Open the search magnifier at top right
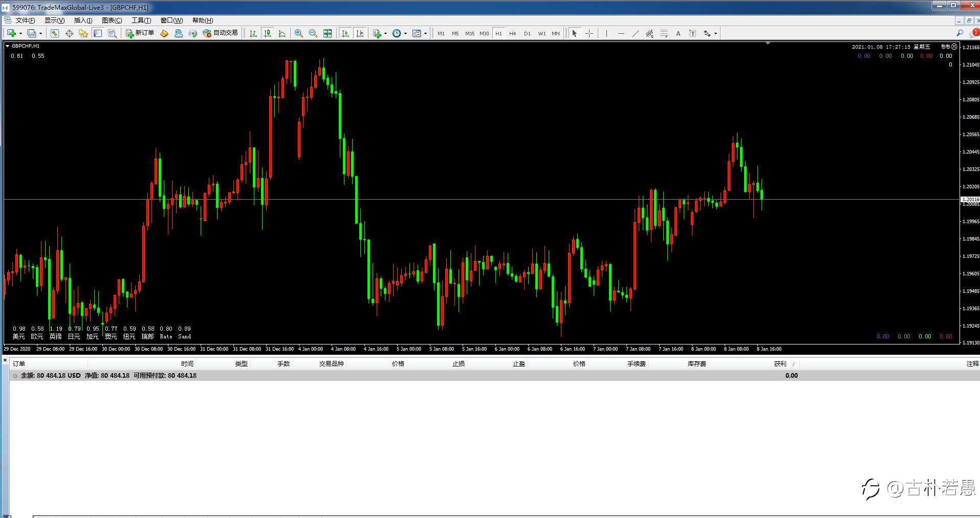The image size is (980, 518). [960, 33]
